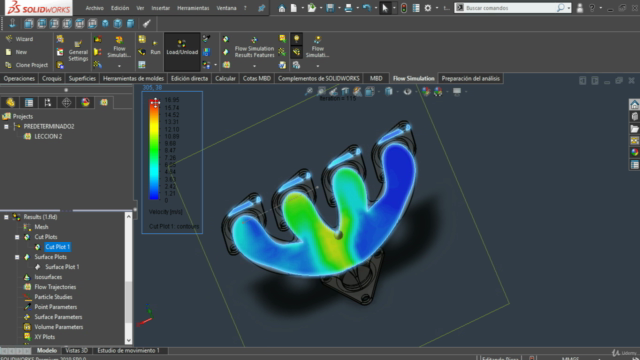Open DimXpertManager tab icon
640x360 pixels.
click(x=67, y=102)
